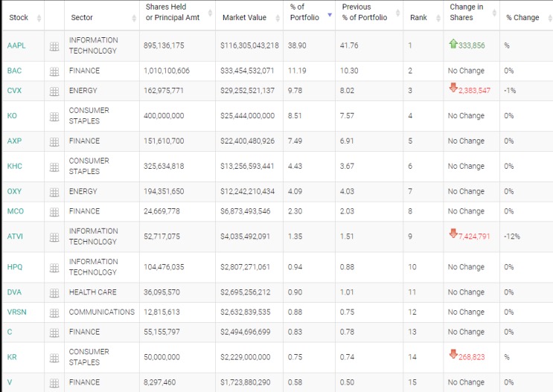Image resolution: width=553 pixels, height=392 pixels.
Task: Click the red down arrow for ATVI
Action: (453, 234)
